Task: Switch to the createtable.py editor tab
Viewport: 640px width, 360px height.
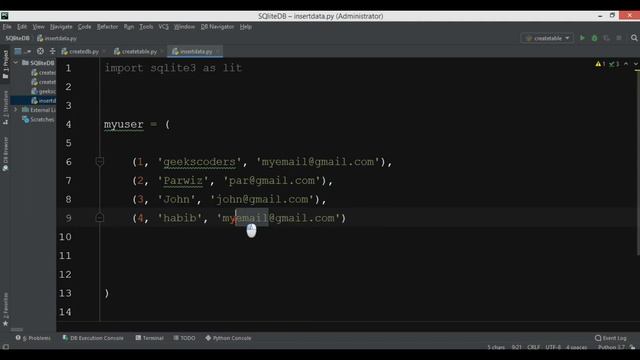Action: (x=138, y=51)
